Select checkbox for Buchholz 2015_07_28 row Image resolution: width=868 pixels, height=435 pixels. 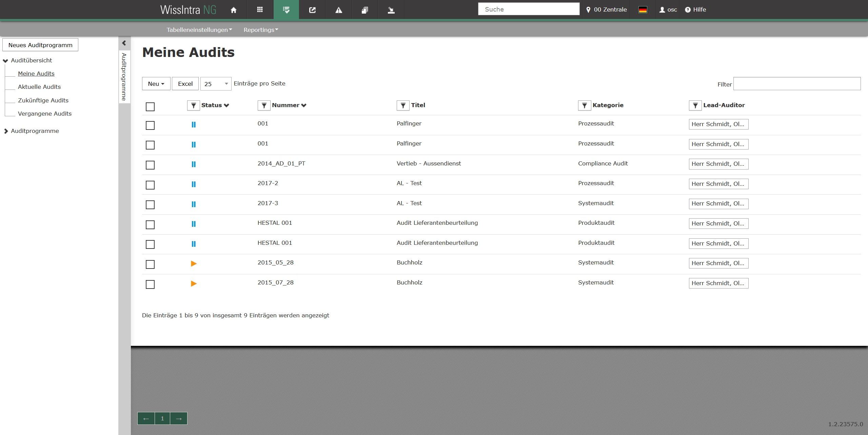(150, 284)
